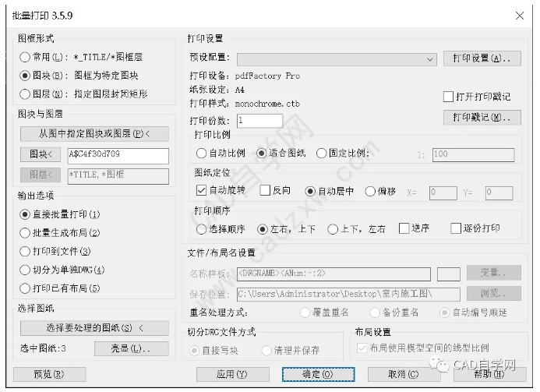Click the 打印设置(A) button
Screen dimensions: 540x392
(x=482, y=58)
